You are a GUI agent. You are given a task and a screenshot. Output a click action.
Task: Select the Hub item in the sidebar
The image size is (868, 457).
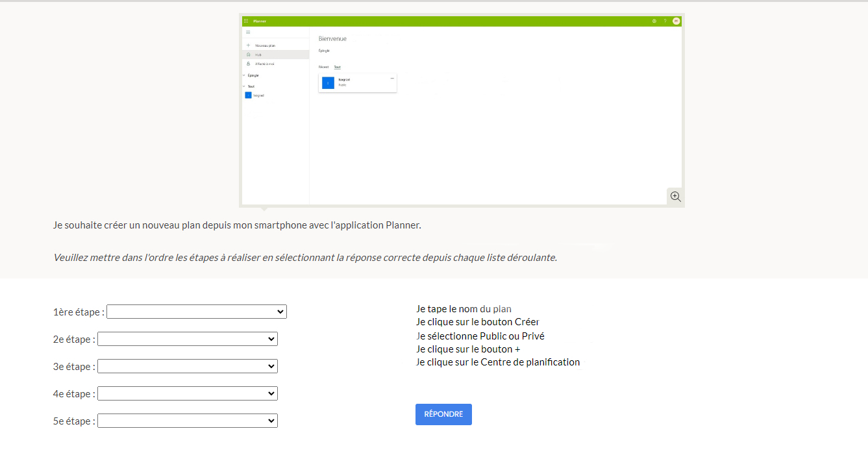coord(258,55)
